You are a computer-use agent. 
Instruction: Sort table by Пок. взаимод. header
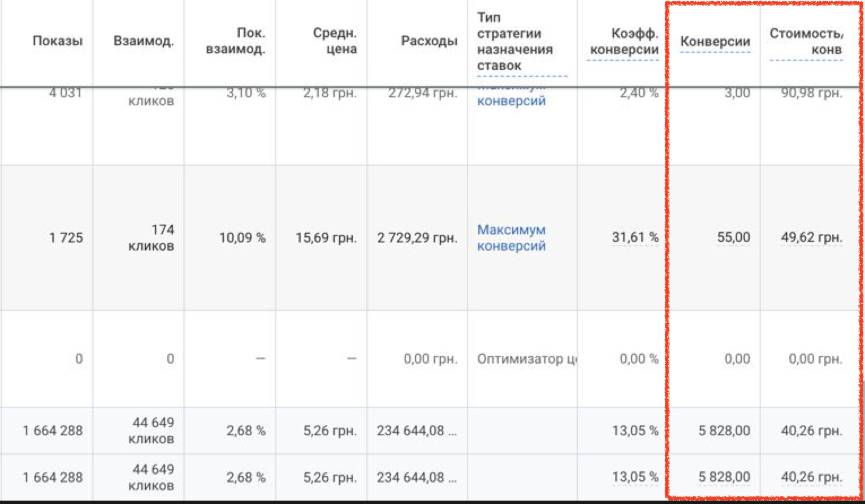[235, 41]
